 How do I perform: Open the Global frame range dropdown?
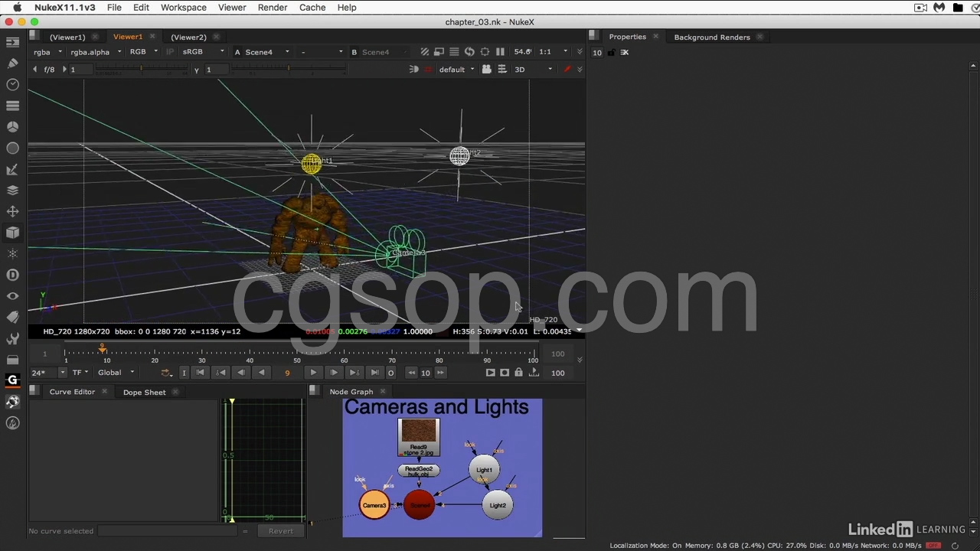pos(116,373)
